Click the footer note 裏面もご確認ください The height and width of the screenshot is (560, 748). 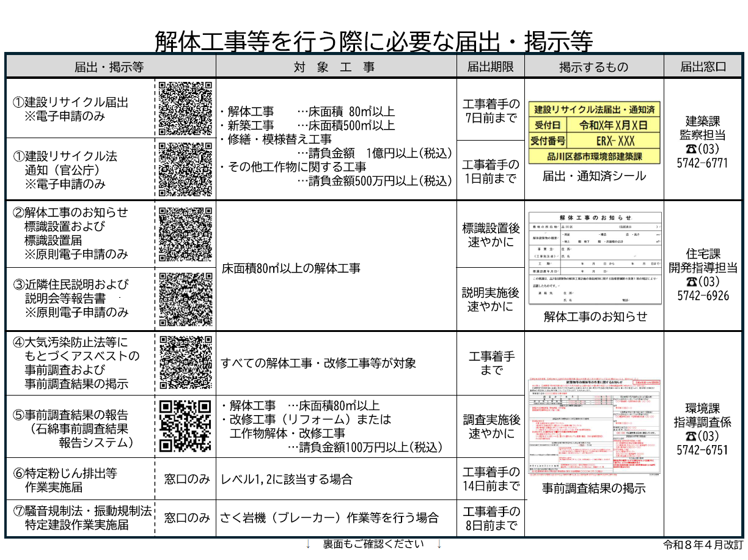click(x=373, y=544)
